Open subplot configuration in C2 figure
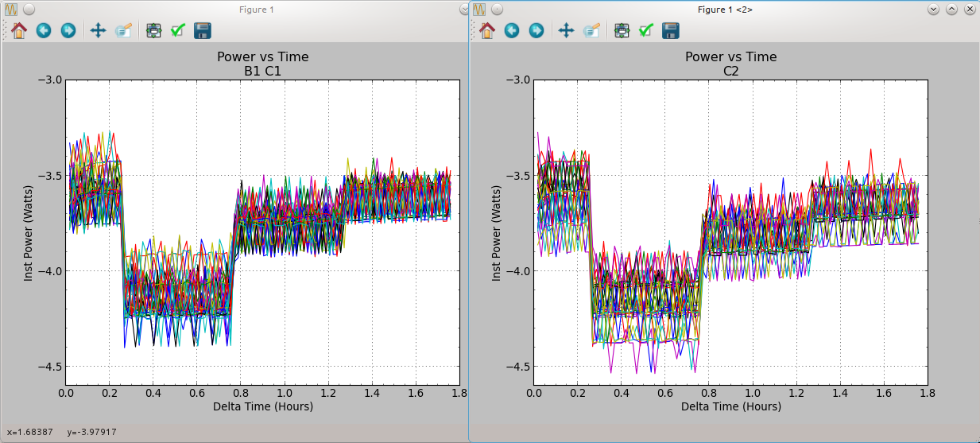The image size is (980, 443). coord(622,31)
